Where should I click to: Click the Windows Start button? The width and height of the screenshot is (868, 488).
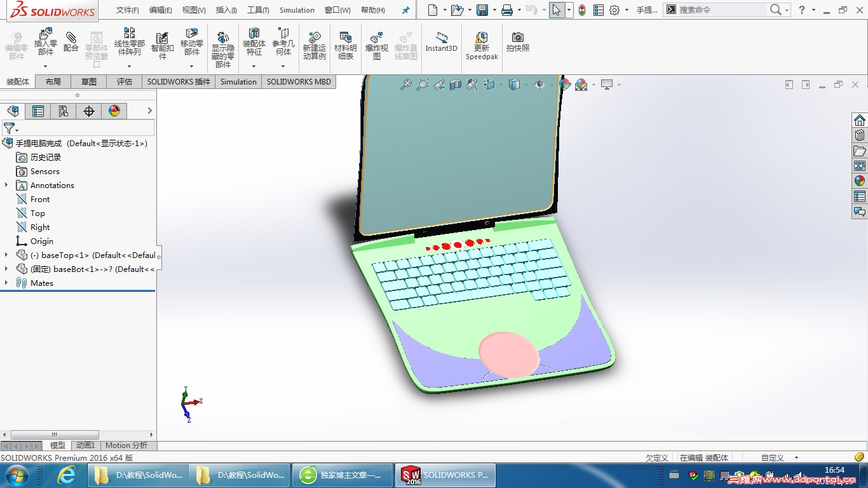tap(16, 475)
